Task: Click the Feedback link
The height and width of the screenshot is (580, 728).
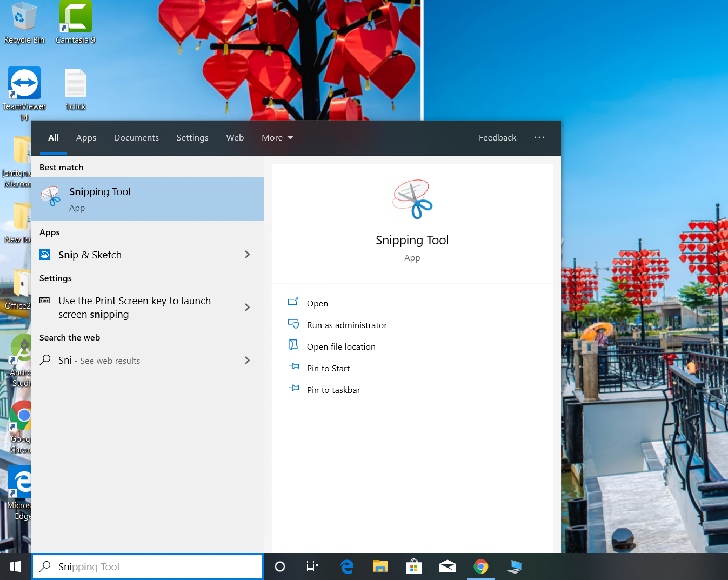Action: click(x=497, y=138)
